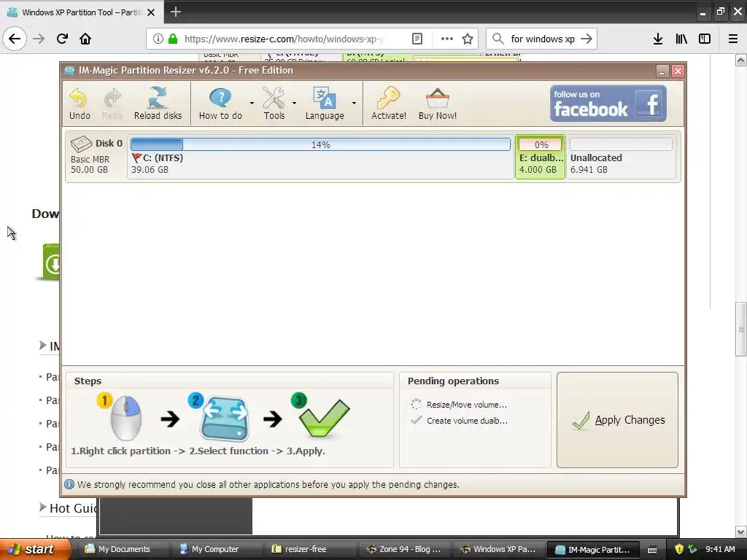This screenshot has width=747, height=560.
Task: Click the keyboard tray icon
Action: [652, 550]
